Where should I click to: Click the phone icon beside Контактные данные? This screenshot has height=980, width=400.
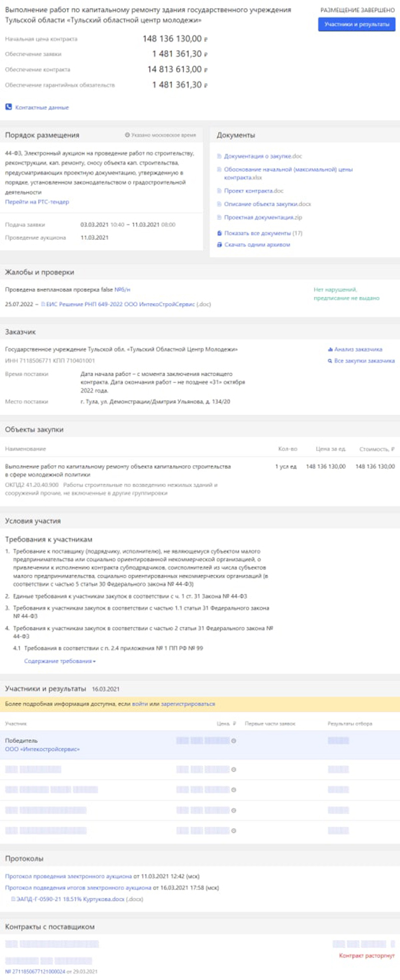pos(9,107)
